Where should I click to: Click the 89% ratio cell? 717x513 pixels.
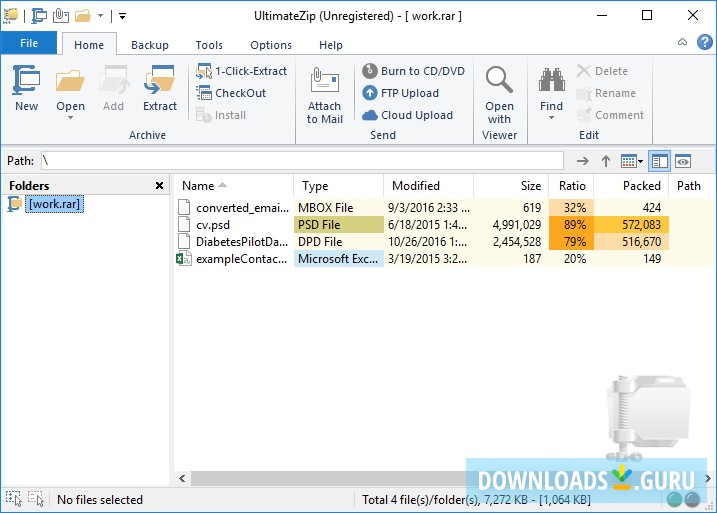[x=572, y=224]
